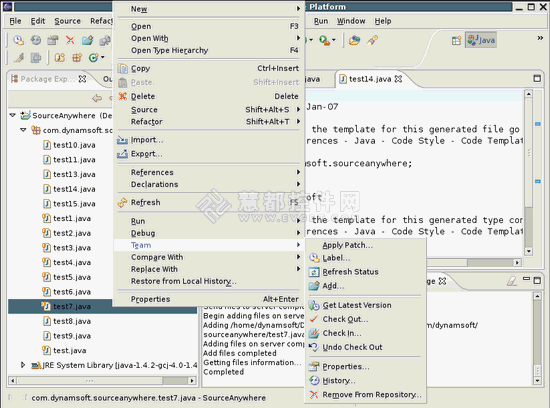Image resolution: width=550 pixels, height=408 pixels.
Task: Collapse the SourceAnywhere project node
Action: click(13, 115)
